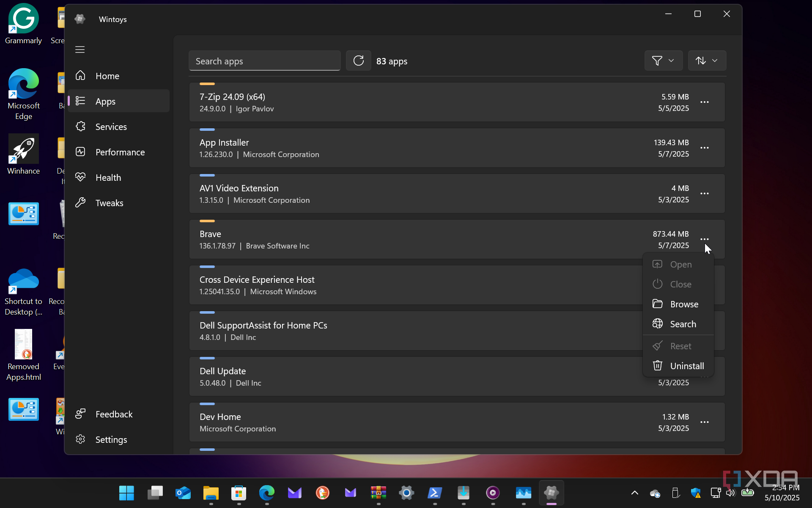The width and height of the screenshot is (812, 508).
Task: Open Microsoft Store from the taskbar
Action: (x=239, y=493)
